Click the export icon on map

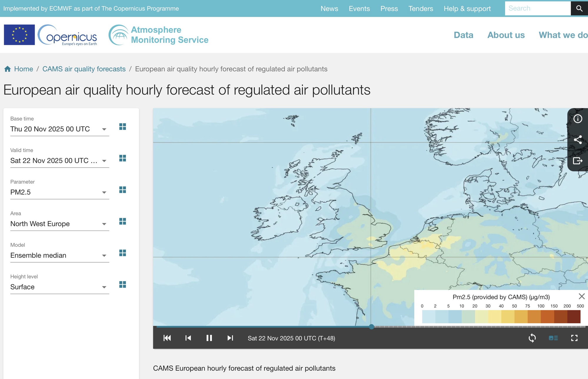578,161
